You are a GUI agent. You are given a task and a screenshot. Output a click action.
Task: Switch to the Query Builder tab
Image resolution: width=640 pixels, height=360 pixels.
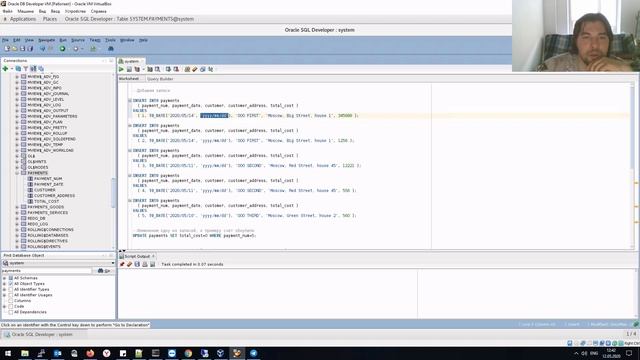[160, 79]
